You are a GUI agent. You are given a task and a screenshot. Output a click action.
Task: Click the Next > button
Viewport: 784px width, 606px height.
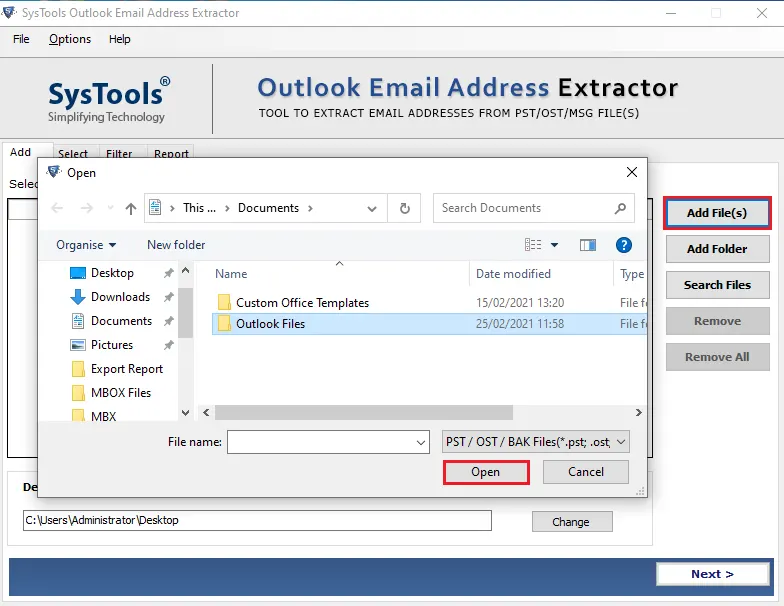click(712, 574)
